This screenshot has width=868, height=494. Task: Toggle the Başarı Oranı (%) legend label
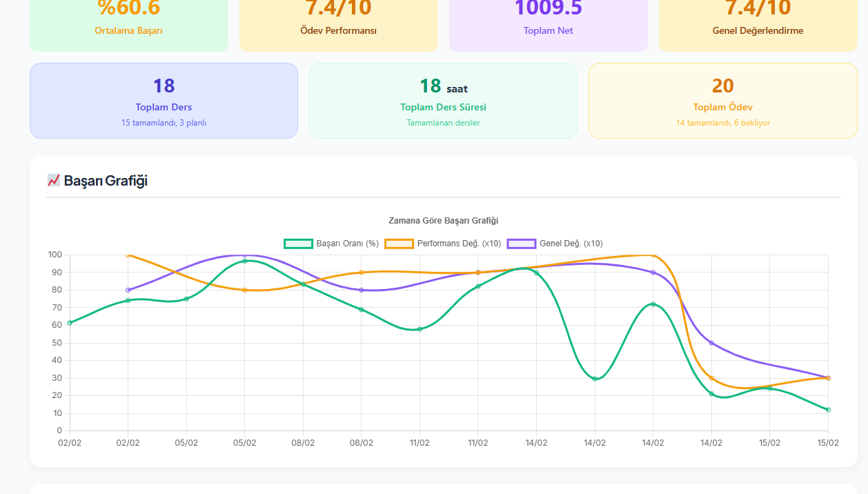(x=347, y=244)
